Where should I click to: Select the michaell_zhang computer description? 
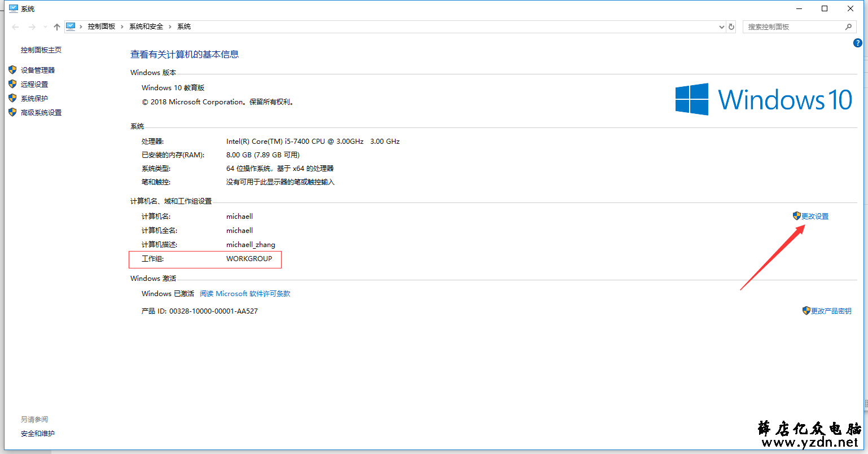pos(251,244)
